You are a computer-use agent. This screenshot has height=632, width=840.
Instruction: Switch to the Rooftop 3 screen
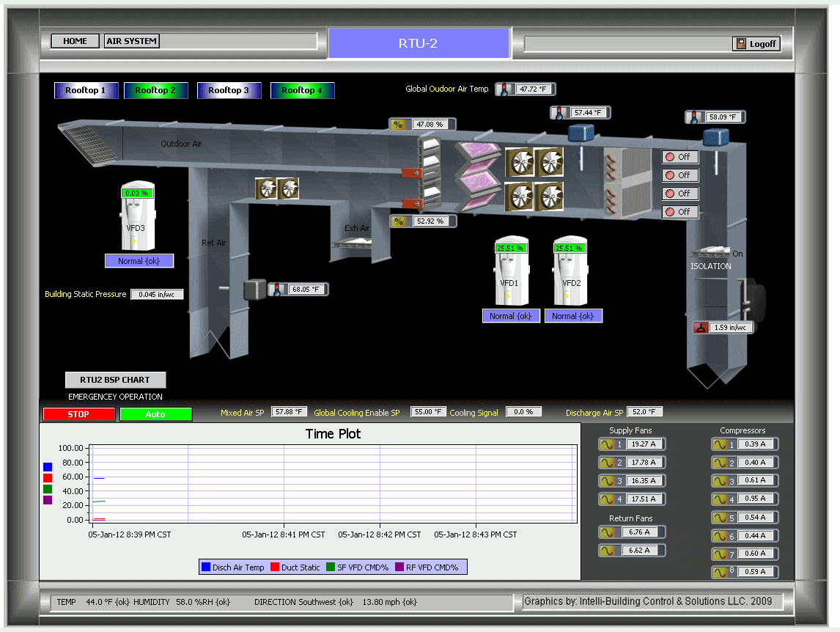pyautogui.click(x=229, y=90)
